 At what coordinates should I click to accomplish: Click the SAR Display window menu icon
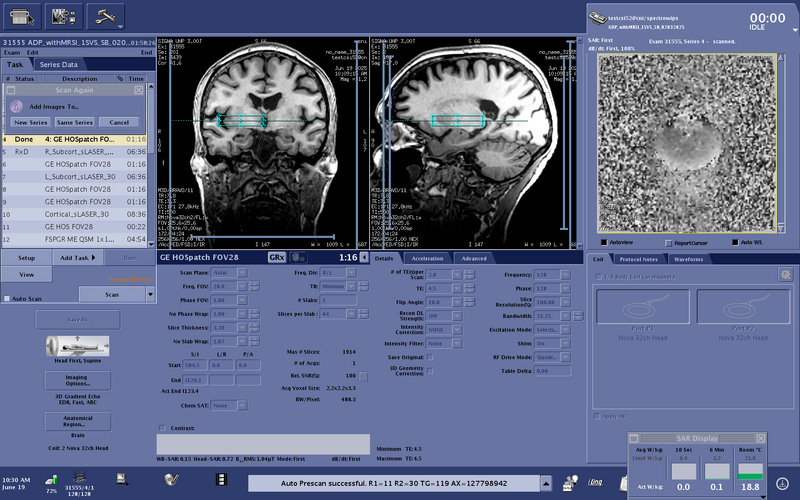(634, 438)
